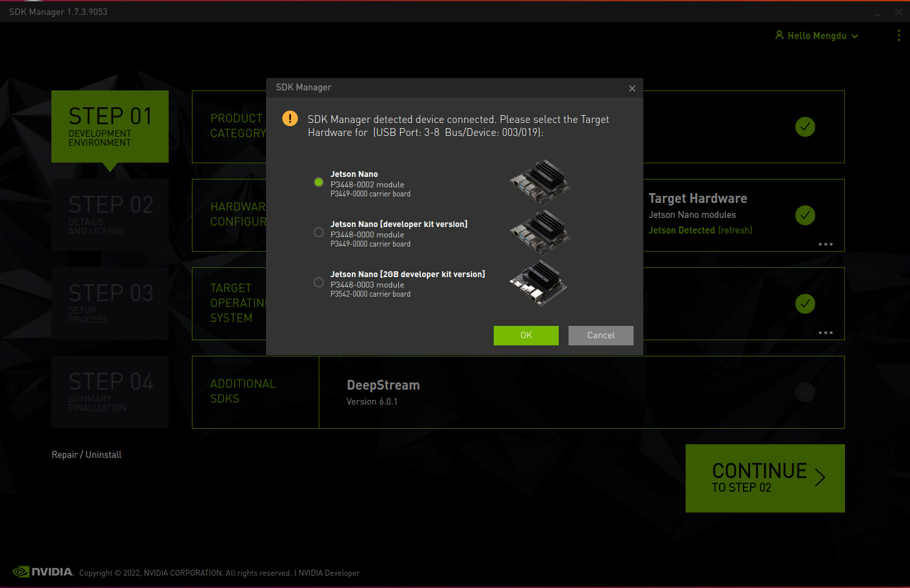This screenshot has width=910, height=588.
Task: Click the 2GB developer kit board image
Action: (539, 283)
